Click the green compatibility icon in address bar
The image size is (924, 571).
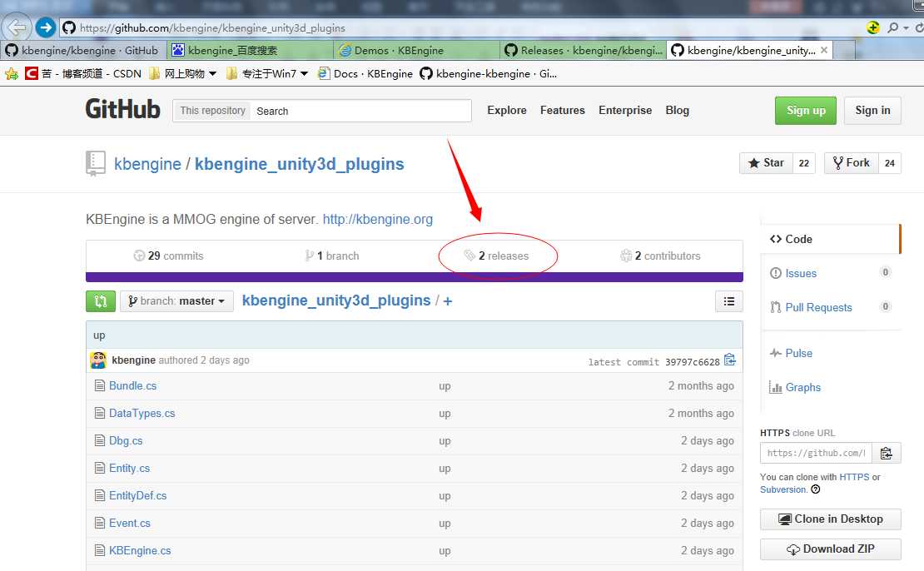coord(872,27)
